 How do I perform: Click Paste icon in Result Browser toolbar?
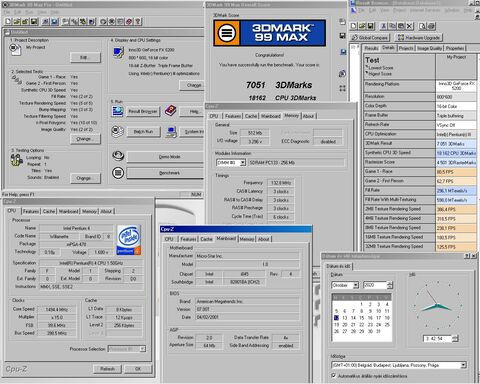(401, 26)
